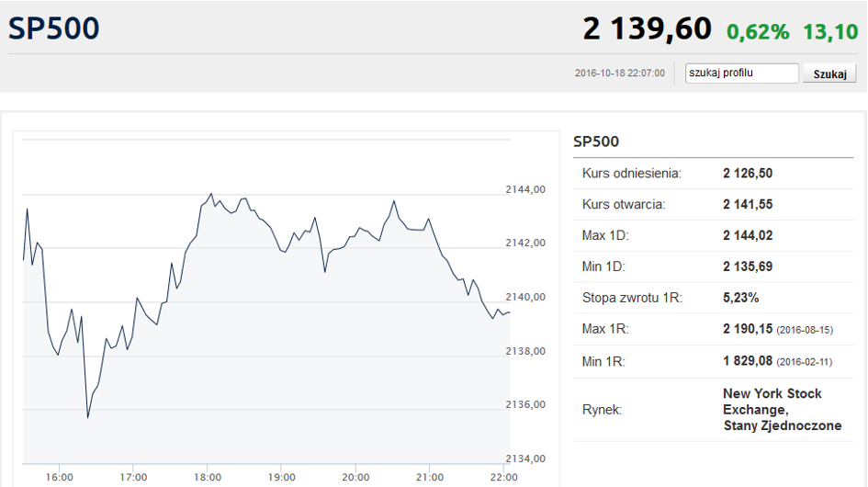The image size is (868, 487).
Task: Click the green 0,62% percentage change
Action: 758,32
